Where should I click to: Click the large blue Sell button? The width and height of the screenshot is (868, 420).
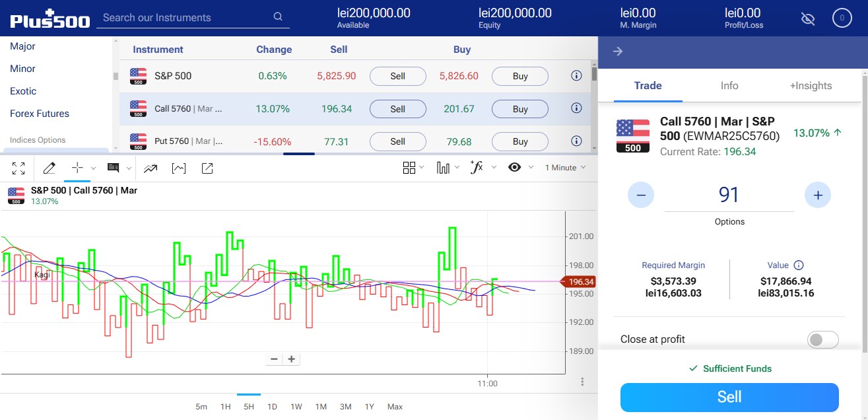coord(729,397)
